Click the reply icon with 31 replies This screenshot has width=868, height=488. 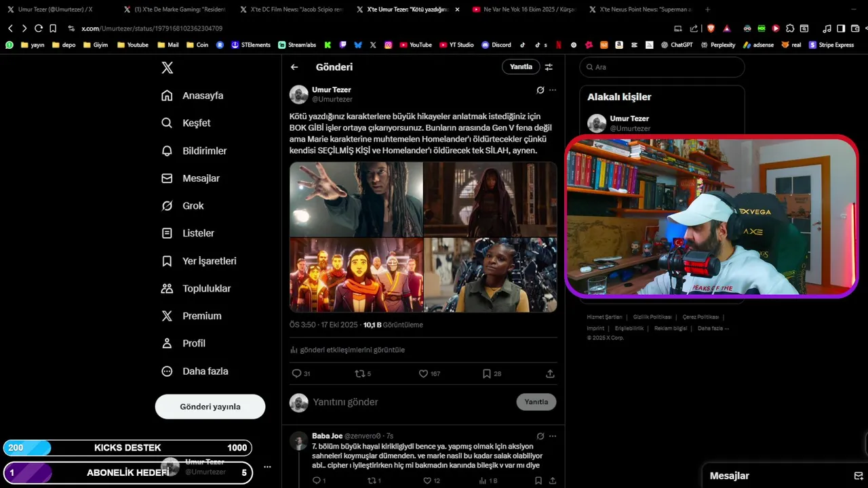click(296, 373)
